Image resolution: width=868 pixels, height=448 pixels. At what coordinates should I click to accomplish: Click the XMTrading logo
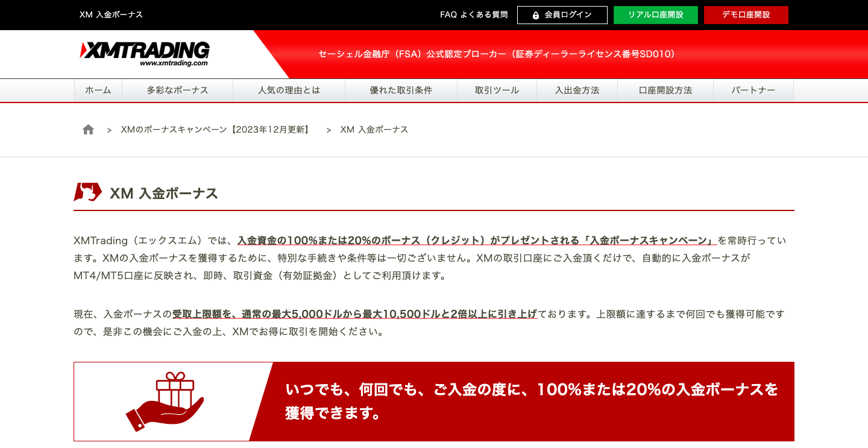coord(145,54)
